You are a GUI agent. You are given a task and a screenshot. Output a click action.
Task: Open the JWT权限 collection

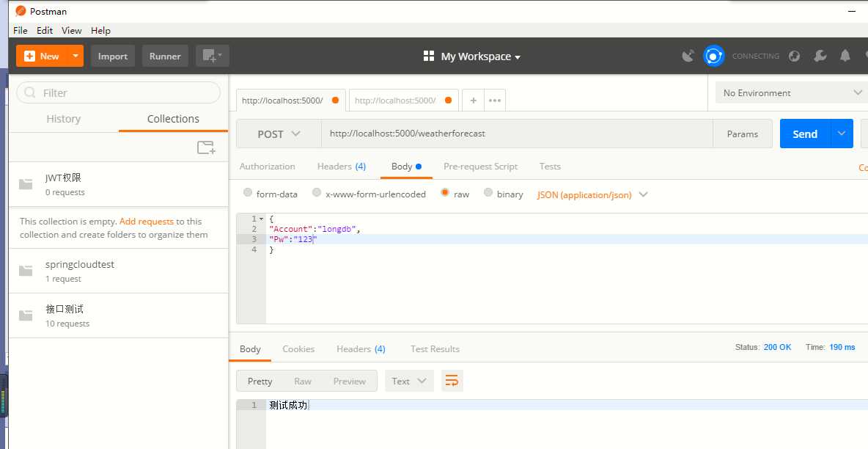[119, 185]
